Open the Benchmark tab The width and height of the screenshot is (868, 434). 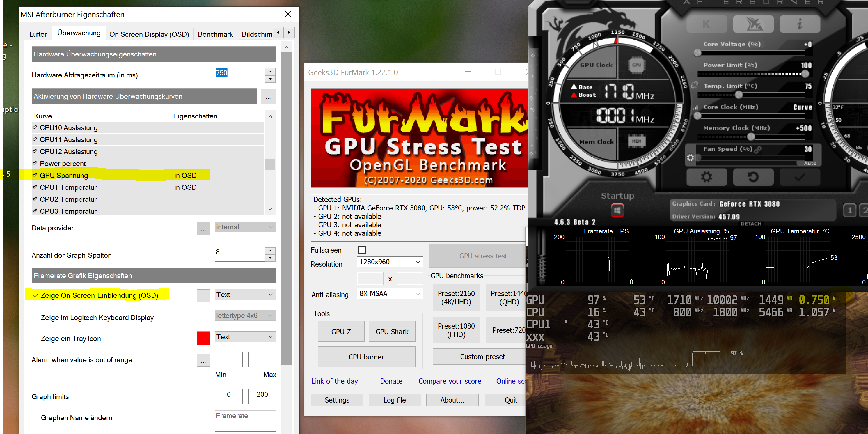pyautogui.click(x=215, y=34)
